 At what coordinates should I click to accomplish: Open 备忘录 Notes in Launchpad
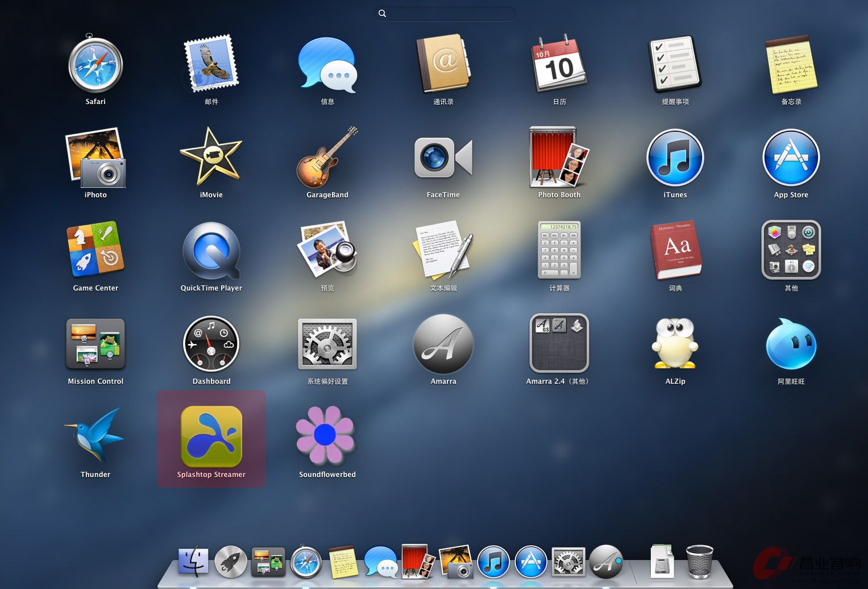(x=791, y=65)
